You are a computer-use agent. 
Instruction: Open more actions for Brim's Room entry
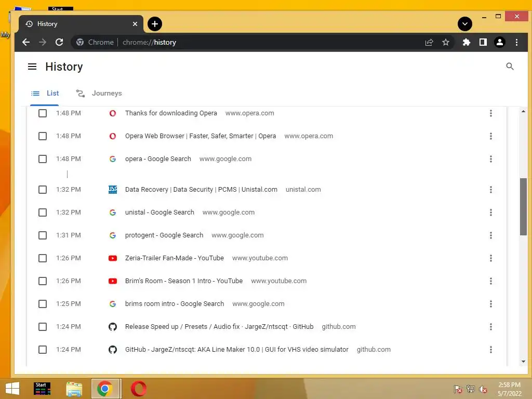[x=490, y=281]
